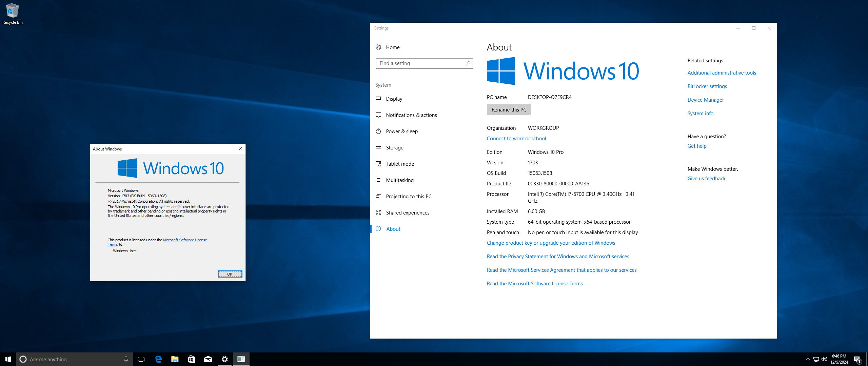Open the Mail app from taskbar

coord(208,359)
